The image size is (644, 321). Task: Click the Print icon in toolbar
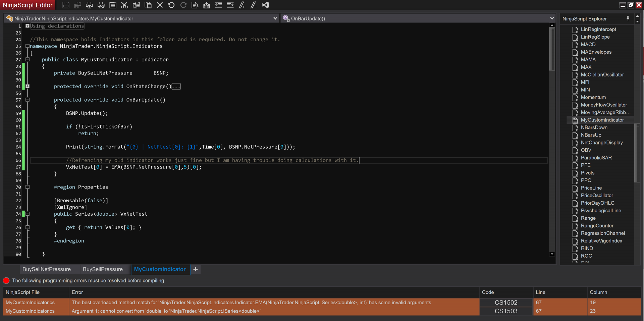click(x=89, y=5)
